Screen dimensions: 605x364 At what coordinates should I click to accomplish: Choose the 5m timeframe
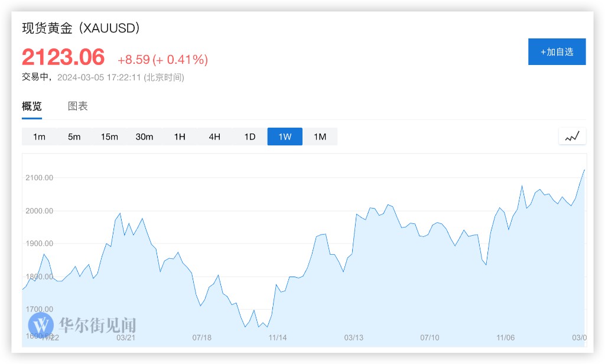[x=74, y=136]
